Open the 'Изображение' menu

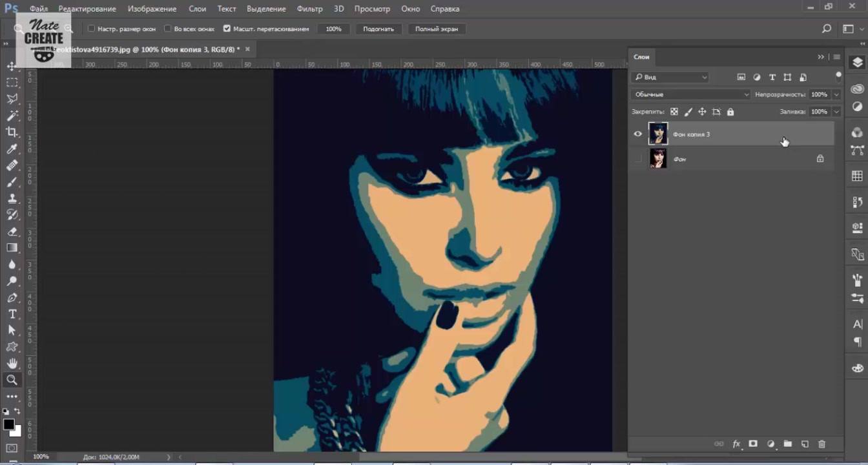point(152,9)
